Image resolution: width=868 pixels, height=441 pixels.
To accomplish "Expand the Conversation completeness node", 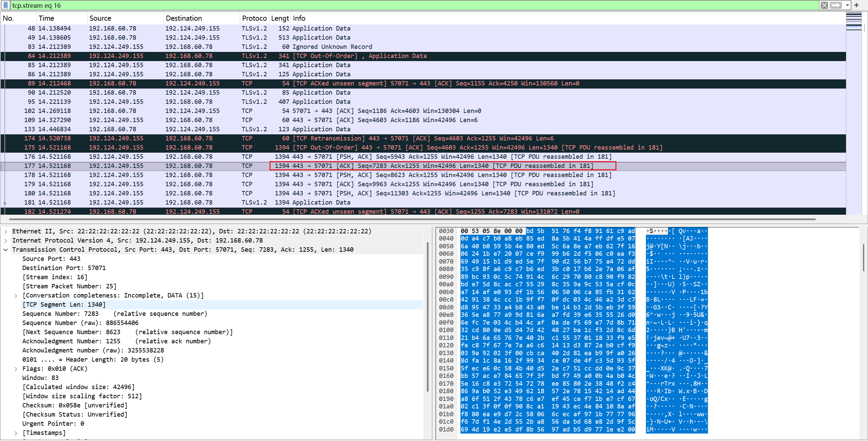I will tap(16, 296).
